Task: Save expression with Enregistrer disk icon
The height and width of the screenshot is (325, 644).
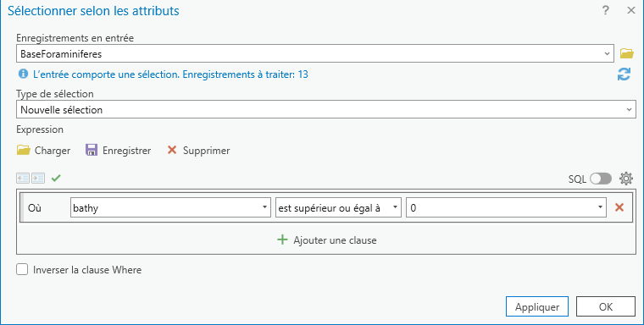Action: point(92,150)
